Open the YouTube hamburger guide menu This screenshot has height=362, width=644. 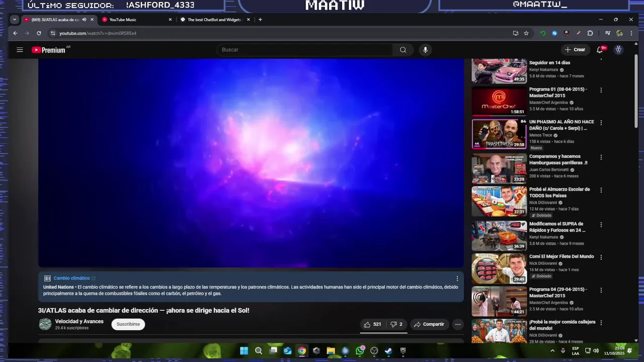[20, 50]
